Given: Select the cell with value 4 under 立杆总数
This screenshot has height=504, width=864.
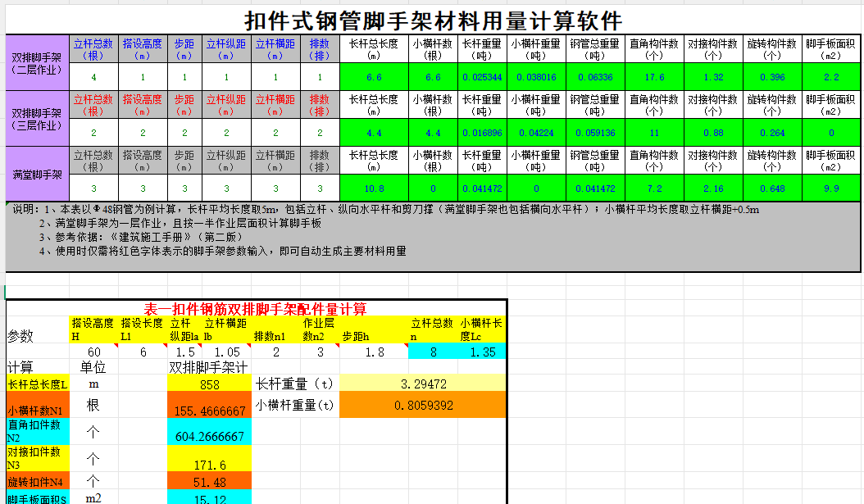Looking at the screenshot, I should coord(93,76).
